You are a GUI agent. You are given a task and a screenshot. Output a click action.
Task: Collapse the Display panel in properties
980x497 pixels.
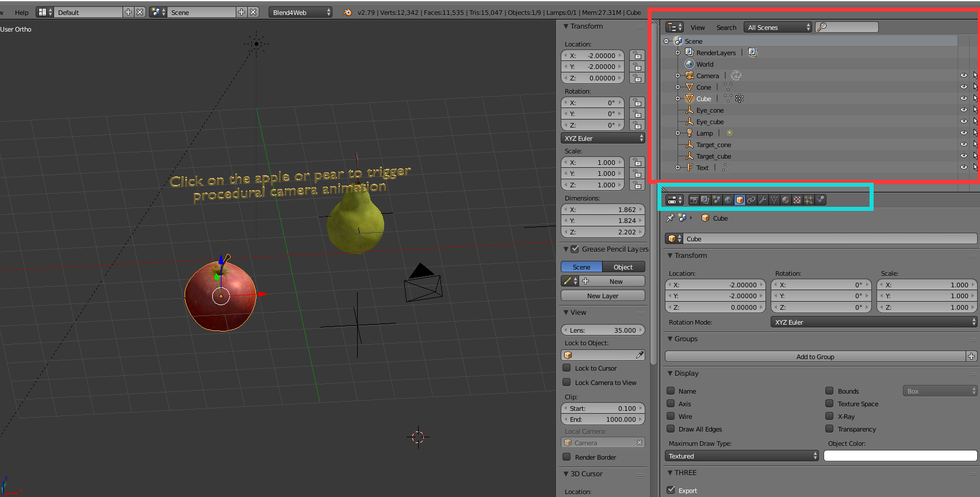[x=670, y=373]
